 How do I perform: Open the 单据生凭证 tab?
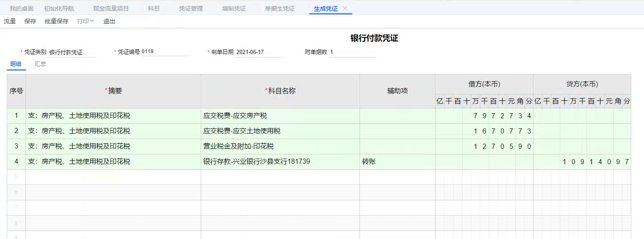coord(280,9)
